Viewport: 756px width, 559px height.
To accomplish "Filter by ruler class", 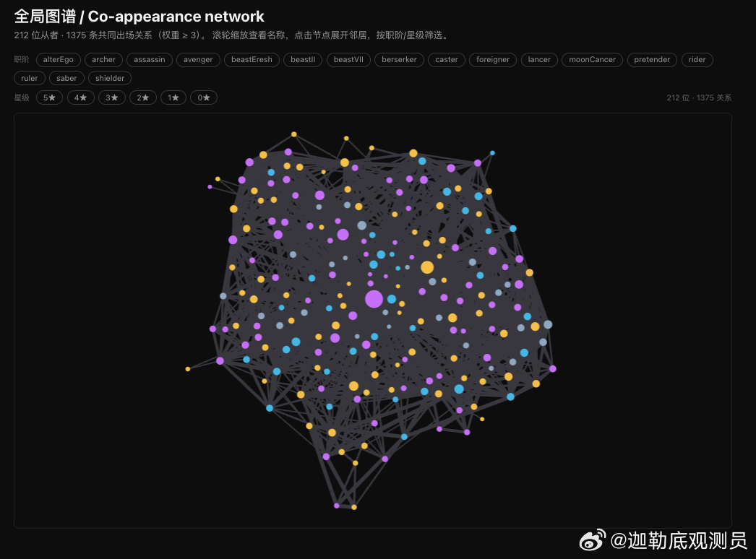I will 30,78.
